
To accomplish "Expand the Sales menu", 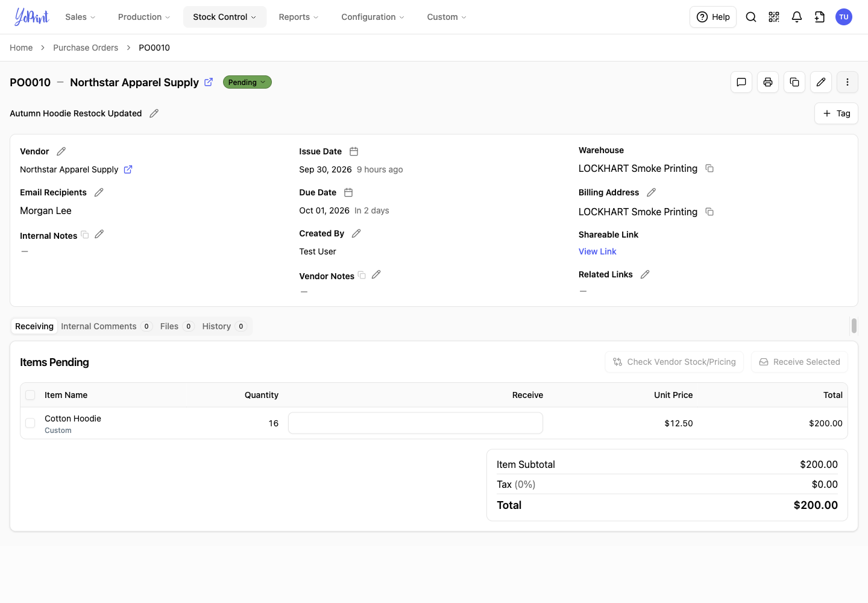I will [80, 17].
